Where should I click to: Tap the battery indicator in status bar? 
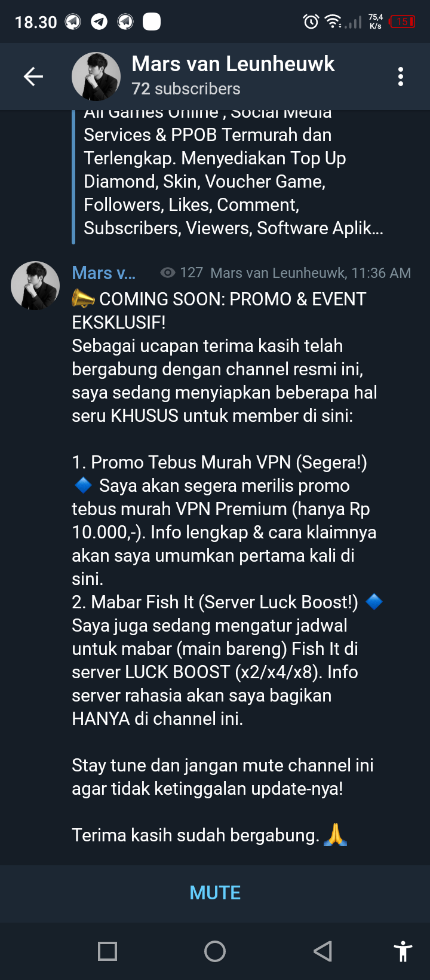[x=402, y=22]
